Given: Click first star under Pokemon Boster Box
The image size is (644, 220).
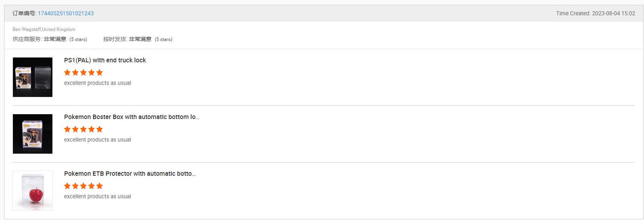Looking at the screenshot, I should [x=67, y=129].
